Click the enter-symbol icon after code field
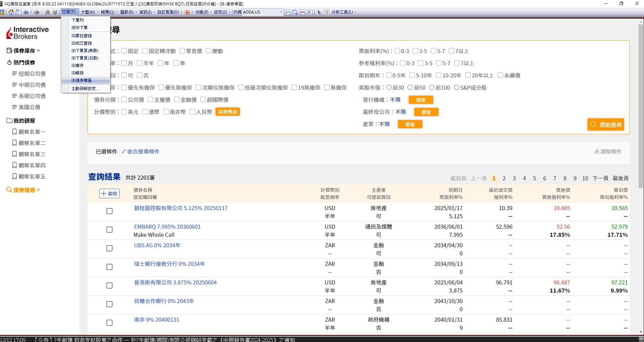Image resolution: width=644 pixels, height=342 pixels. 288,12
